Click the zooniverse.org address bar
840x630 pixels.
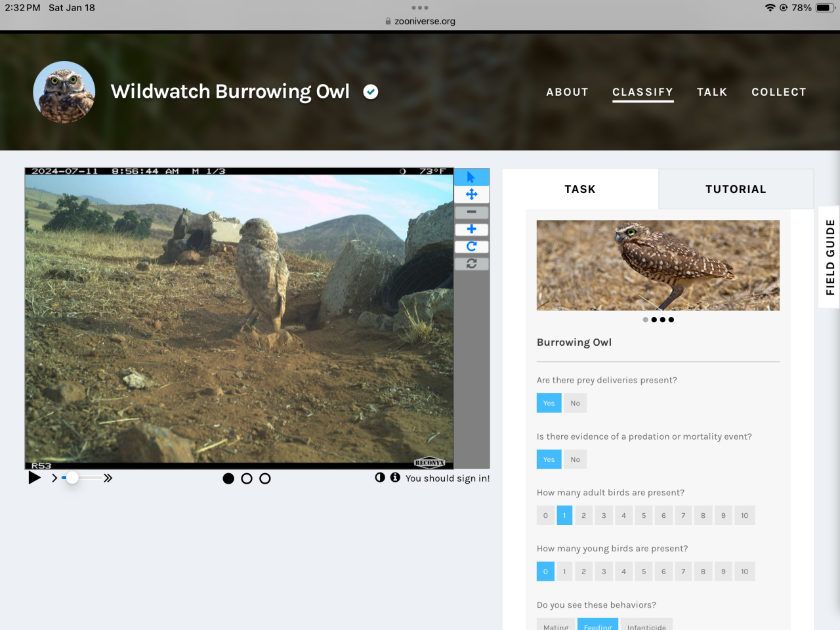tap(420, 21)
